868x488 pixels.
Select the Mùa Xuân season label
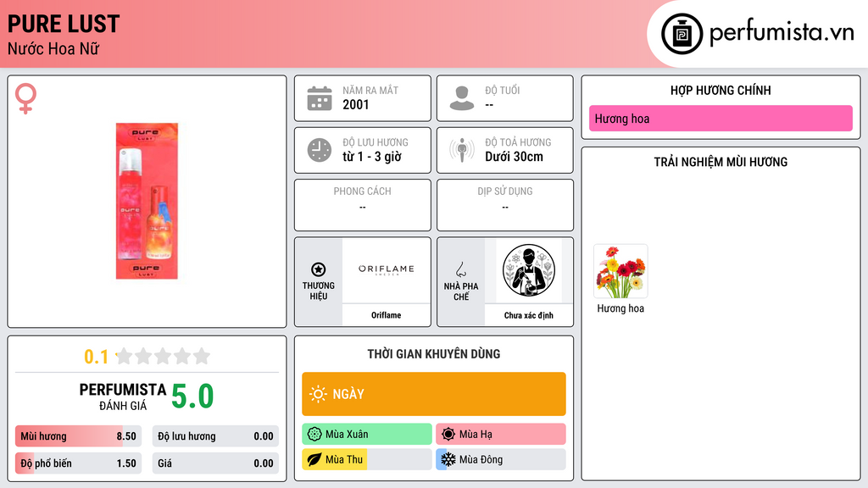[347, 435]
